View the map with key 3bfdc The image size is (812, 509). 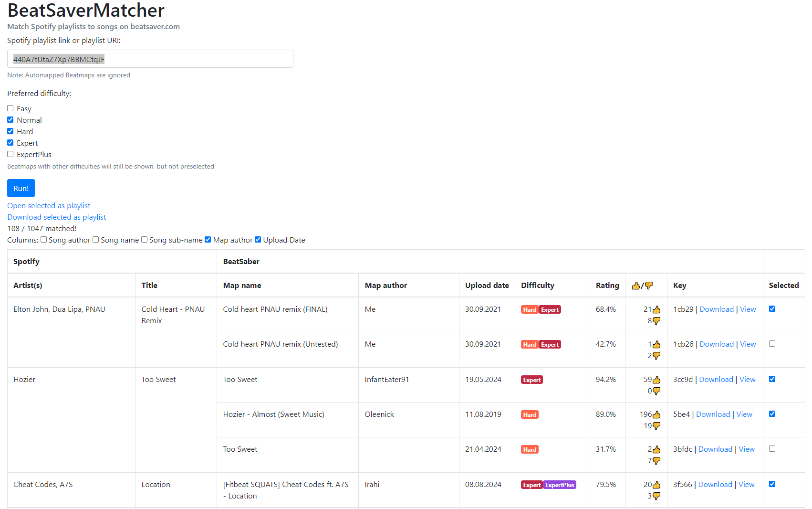coord(747,449)
